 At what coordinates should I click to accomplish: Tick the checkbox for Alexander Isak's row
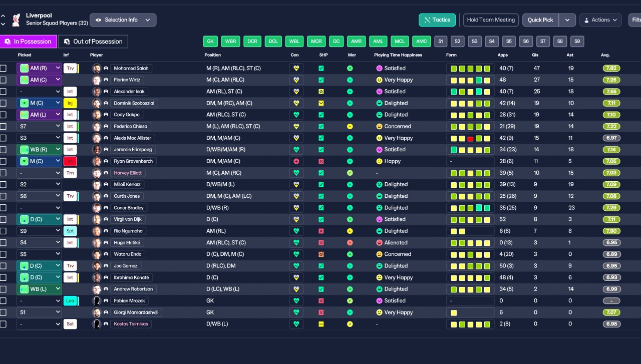[x=4, y=92]
